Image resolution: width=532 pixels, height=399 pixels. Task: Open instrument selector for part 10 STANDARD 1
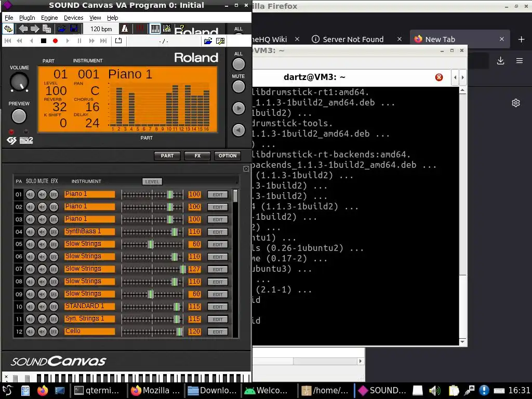[x=89, y=307]
